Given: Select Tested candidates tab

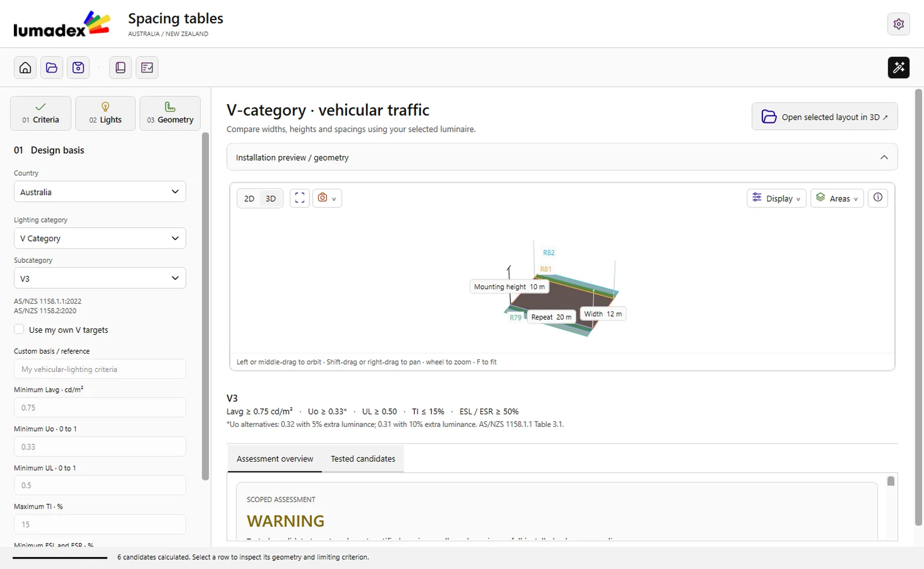Looking at the screenshot, I should pos(363,459).
